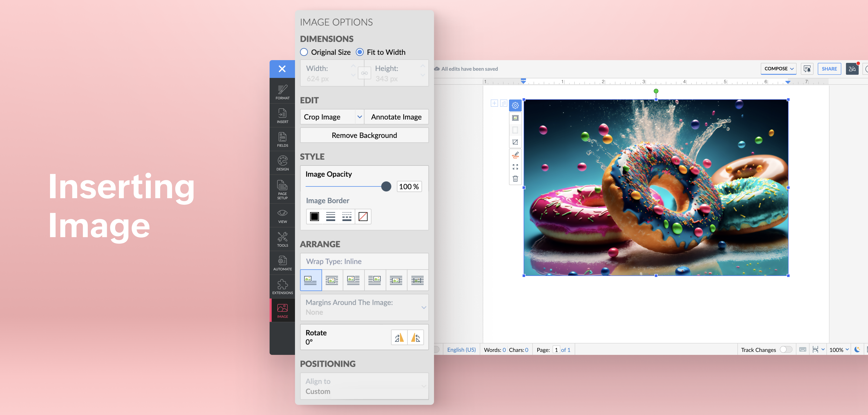Open the Crop Image dropdown arrow
The image size is (868, 415).
coord(359,117)
